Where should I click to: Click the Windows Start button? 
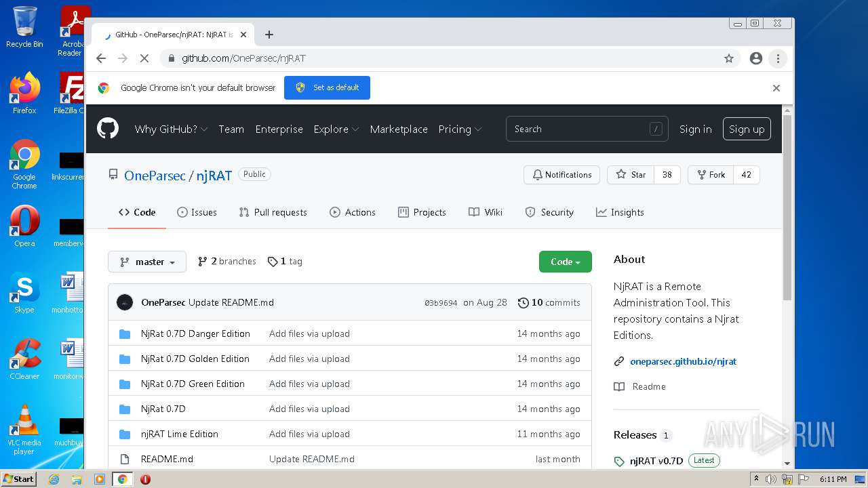pyautogui.click(x=19, y=479)
